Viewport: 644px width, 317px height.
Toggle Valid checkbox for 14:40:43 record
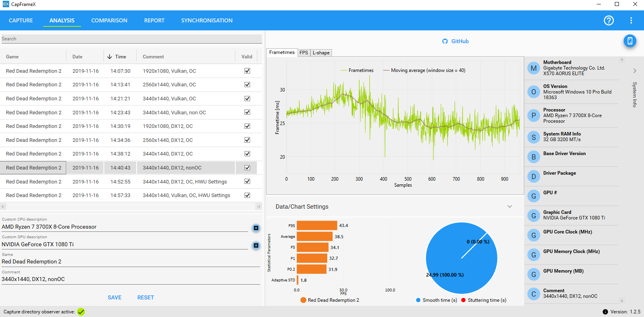point(247,168)
